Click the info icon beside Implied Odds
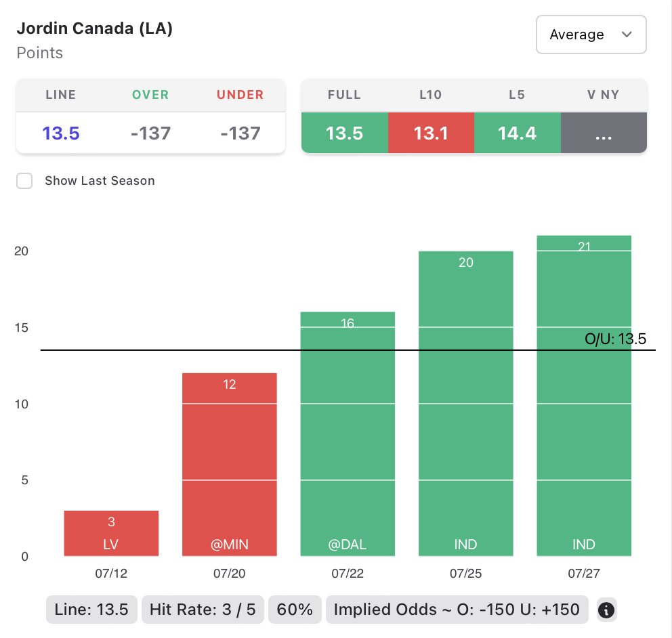Image resolution: width=672 pixels, height=638 pixels. coord(606,610)
